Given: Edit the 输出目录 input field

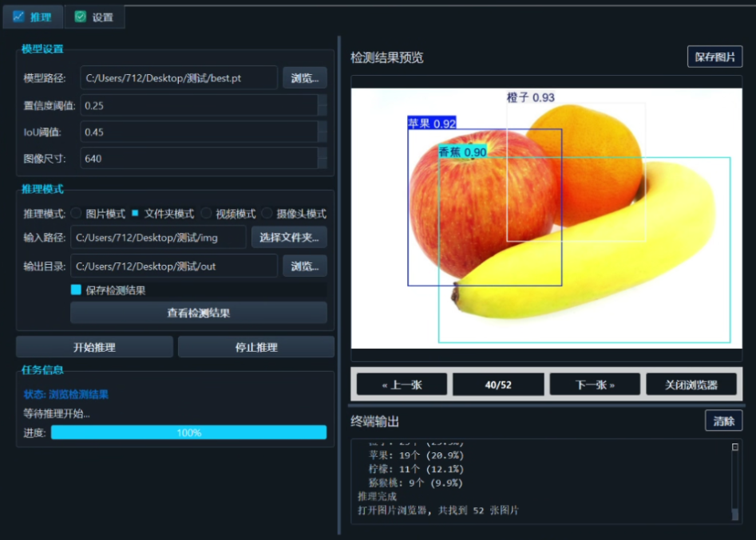Looking at the screenshot, I should [174, 266].
